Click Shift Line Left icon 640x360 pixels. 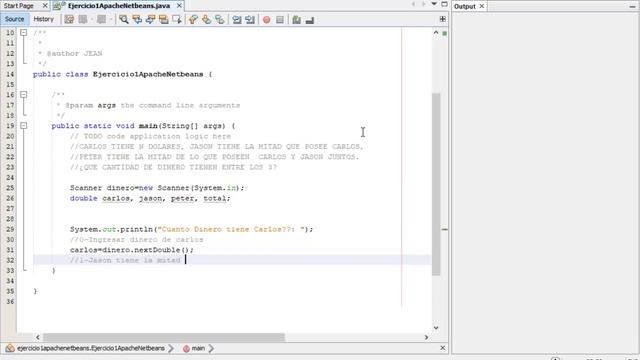(x=237, y=19)
